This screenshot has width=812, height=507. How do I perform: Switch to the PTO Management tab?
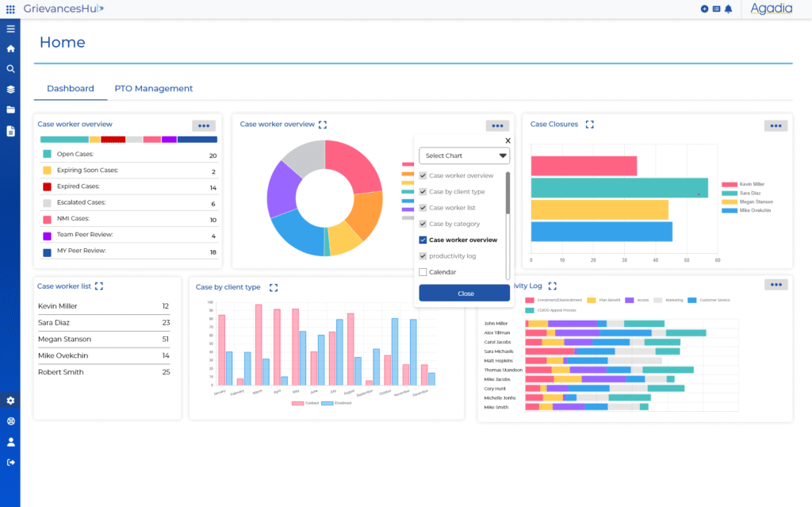153,89
